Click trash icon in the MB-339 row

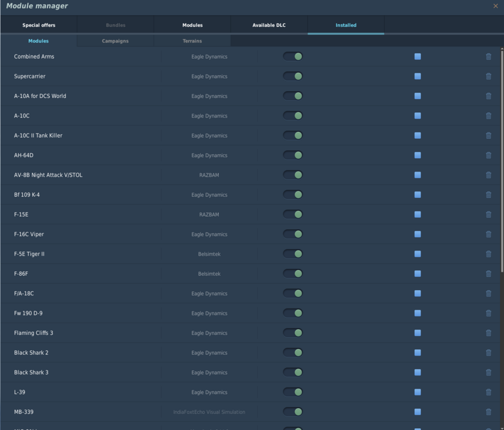488,412
